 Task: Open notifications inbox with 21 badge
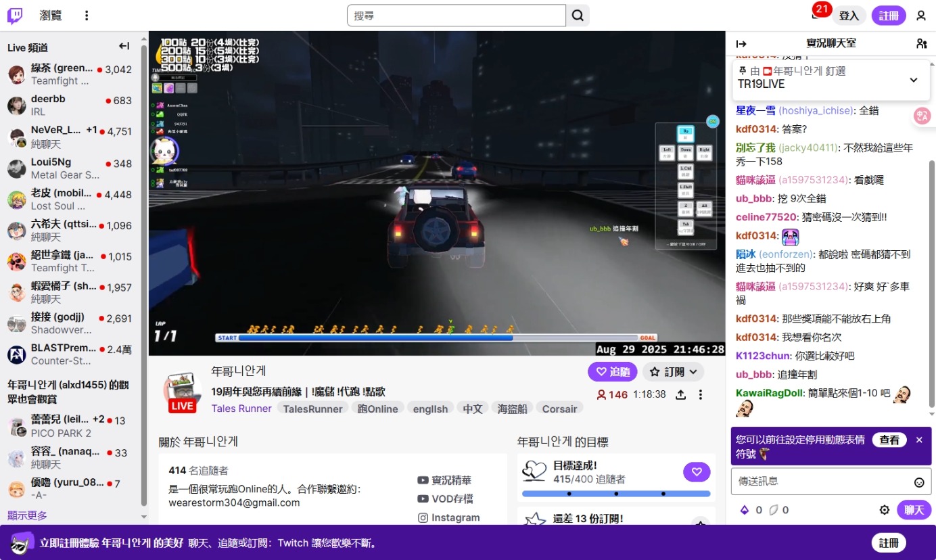coord(817,15)
